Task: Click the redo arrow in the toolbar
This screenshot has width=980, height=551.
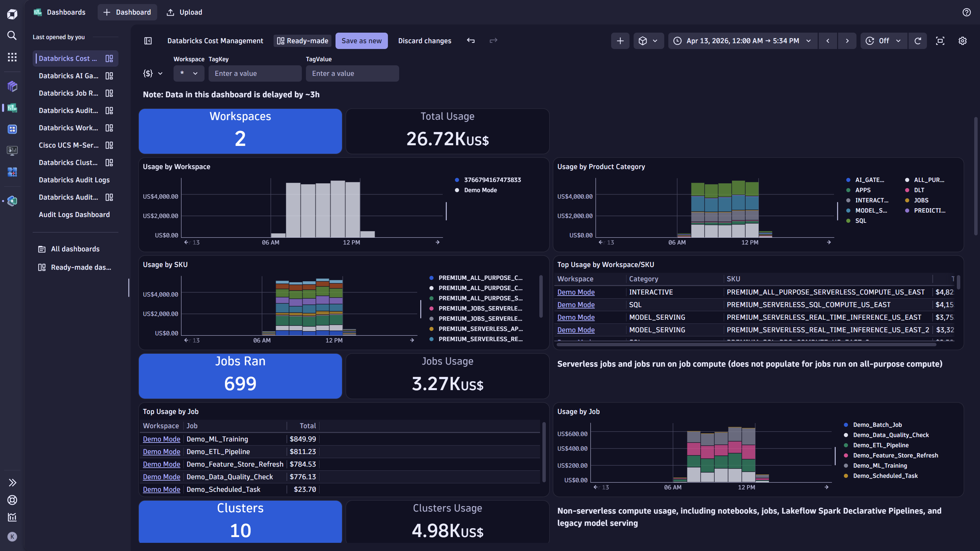Action: 493,40
